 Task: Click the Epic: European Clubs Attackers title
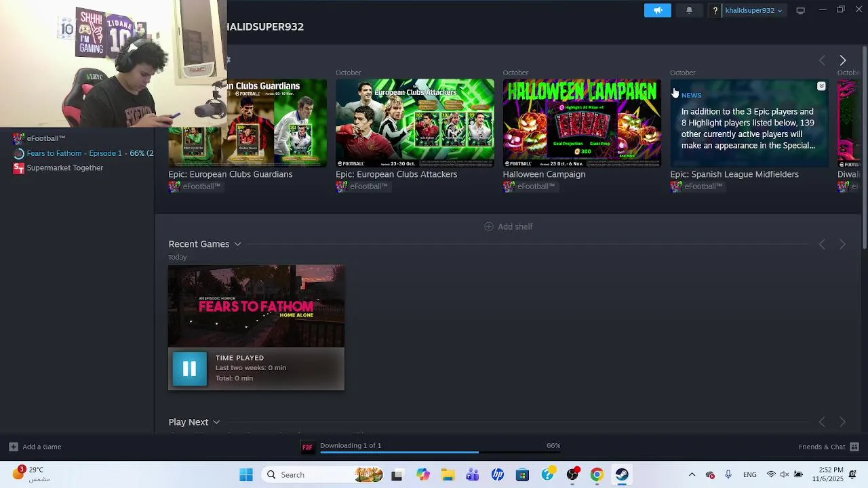point(397,174)
